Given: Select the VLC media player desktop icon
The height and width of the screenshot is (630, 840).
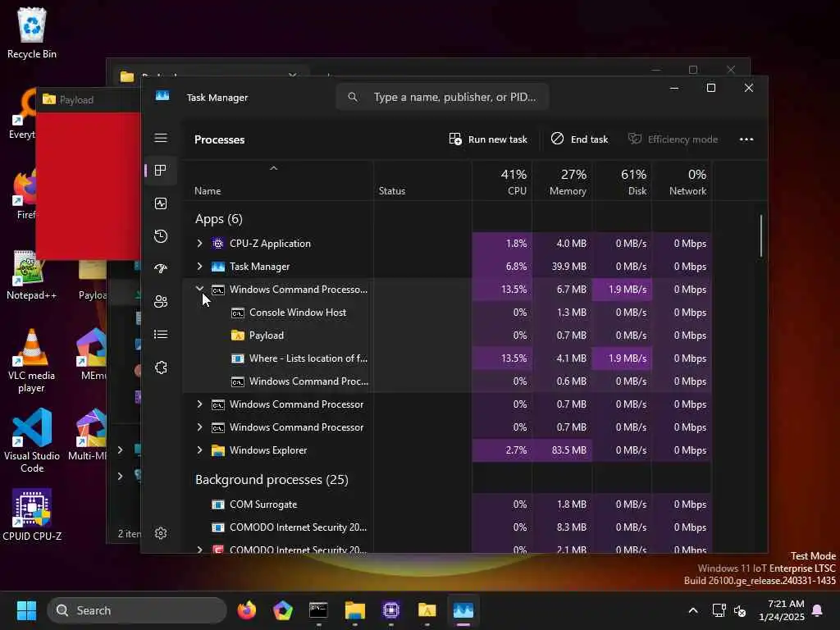Looking at the screenshot, I should pyautogui.click(x=31, y=361).
